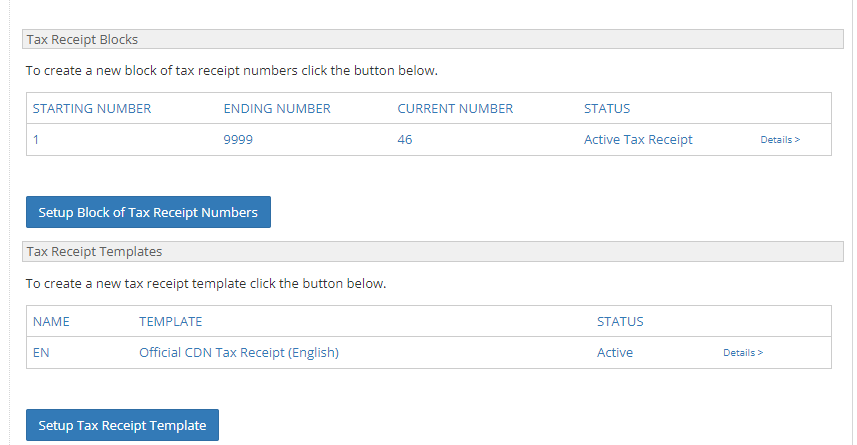
Task: Select the Active Tax Receipt status link
Action: tap(638, 139)
